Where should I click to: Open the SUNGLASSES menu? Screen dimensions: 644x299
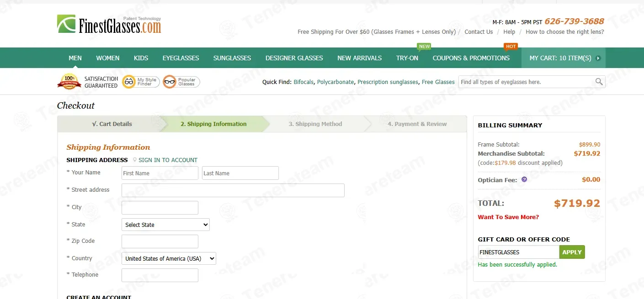pyautogui.click(x=232, y=58)
